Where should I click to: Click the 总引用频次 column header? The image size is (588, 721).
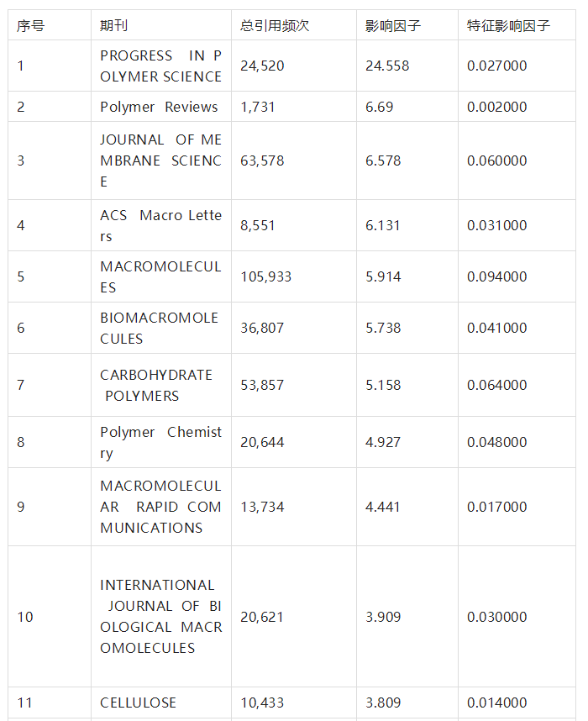294,25
